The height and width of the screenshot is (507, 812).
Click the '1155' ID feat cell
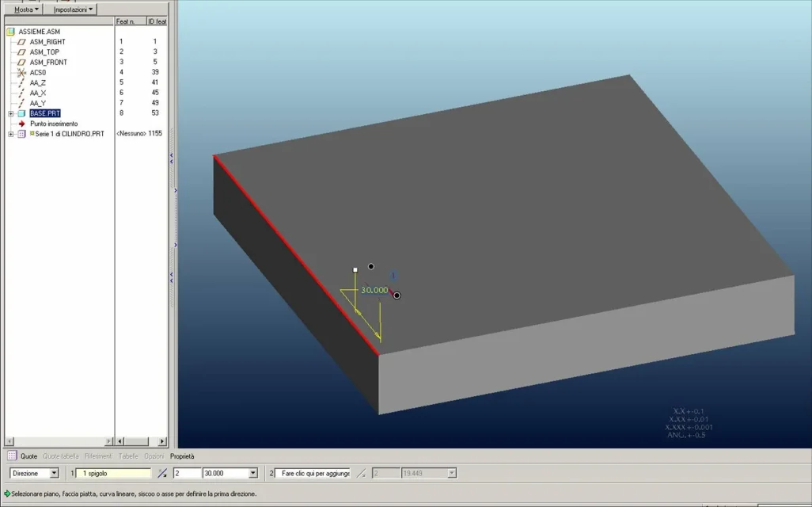(x=155, y=134)
